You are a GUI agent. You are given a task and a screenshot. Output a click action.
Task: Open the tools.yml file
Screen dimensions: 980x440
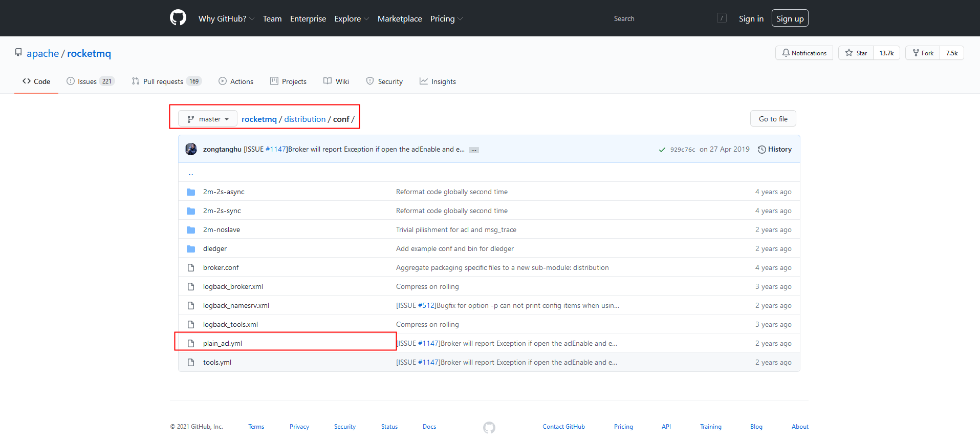[217, 362]
